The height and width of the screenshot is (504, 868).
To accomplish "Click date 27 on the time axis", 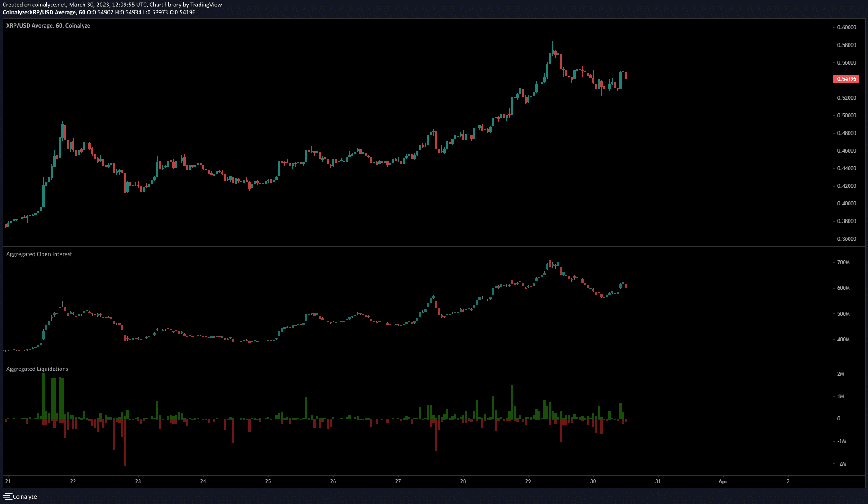I will point(398,481).
